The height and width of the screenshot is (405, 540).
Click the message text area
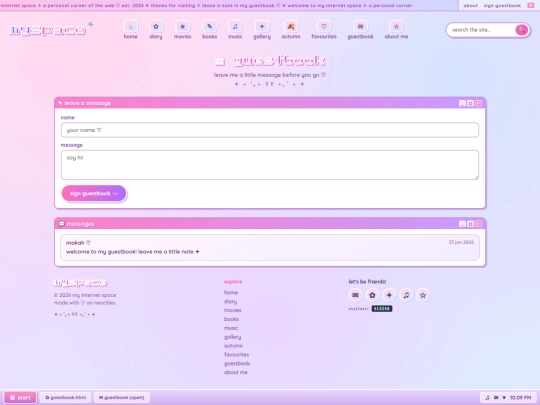tap(270, 165)
